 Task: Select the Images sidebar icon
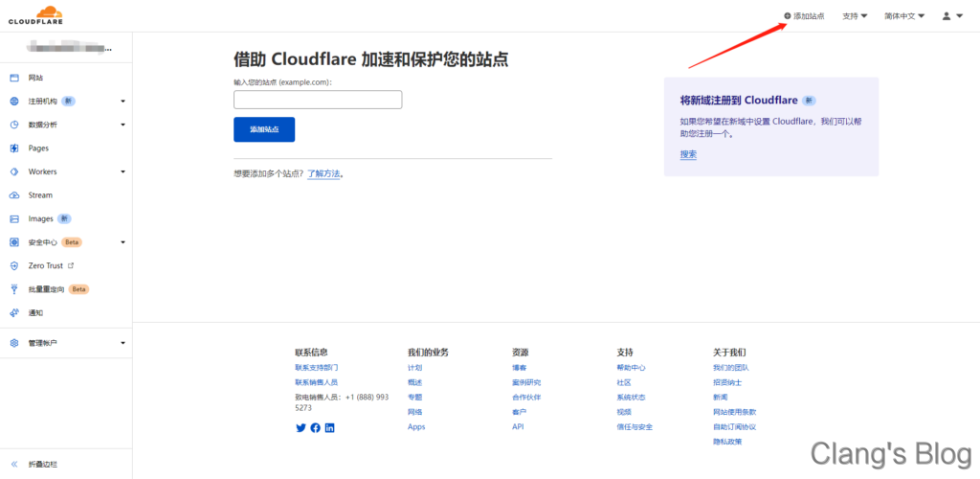pyautogui.click(x=14, y=218)
